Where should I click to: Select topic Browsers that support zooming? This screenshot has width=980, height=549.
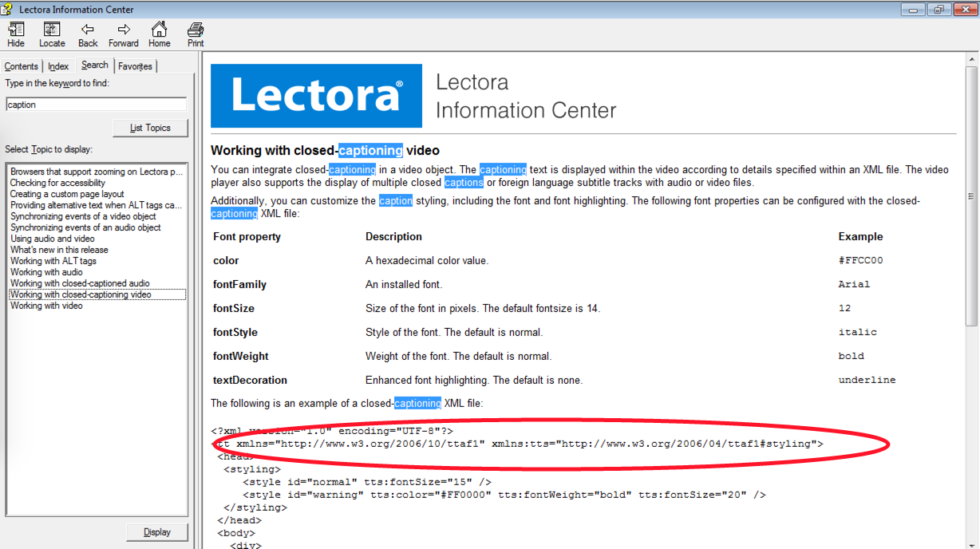[x=97, y=172]
